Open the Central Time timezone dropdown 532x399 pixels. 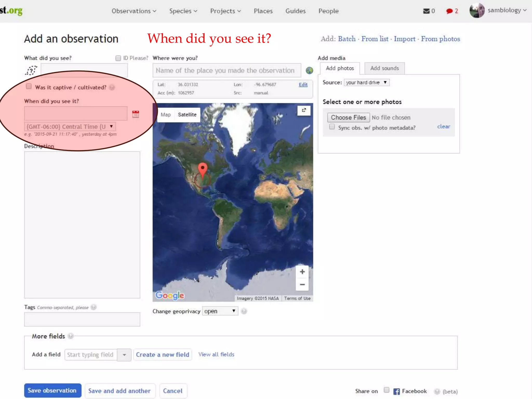pyautogui.click(x=70, y=127)
